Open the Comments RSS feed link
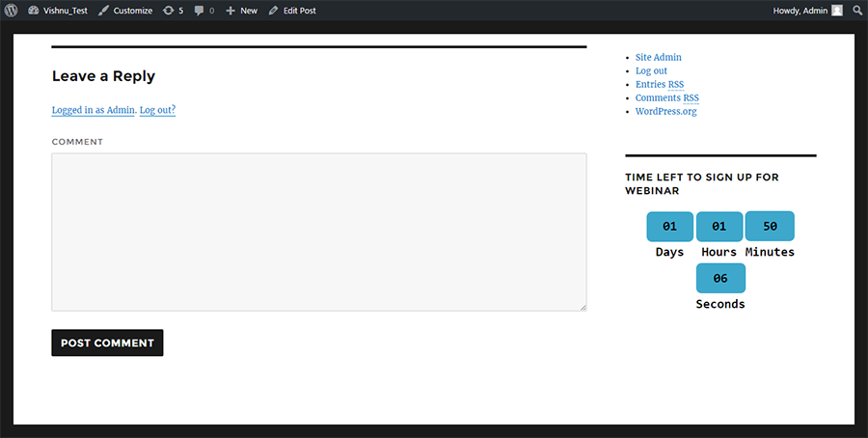The width and height of the screenshot is (868, 438). click(x=667, y=97)
